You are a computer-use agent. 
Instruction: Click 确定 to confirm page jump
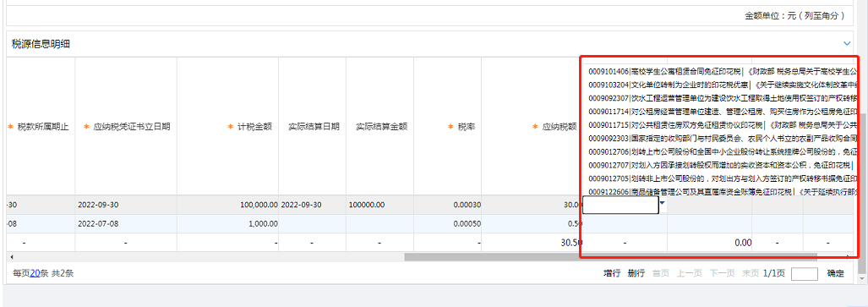[836, 273]
